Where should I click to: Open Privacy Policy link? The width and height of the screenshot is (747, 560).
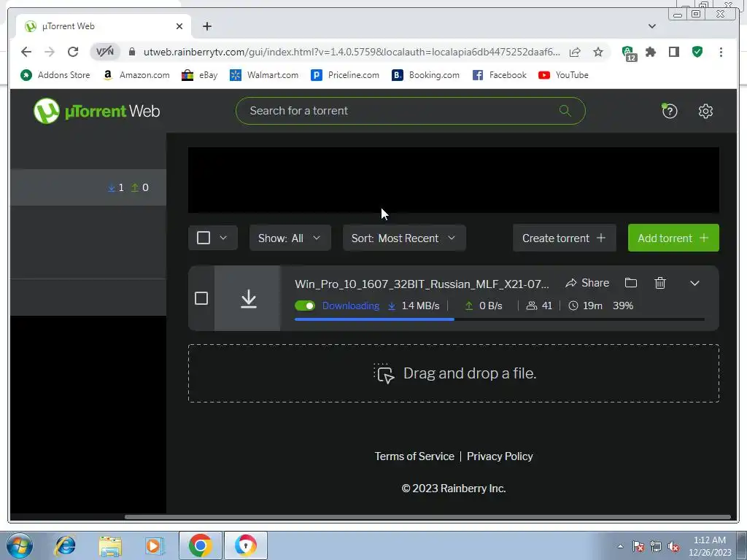500,456
